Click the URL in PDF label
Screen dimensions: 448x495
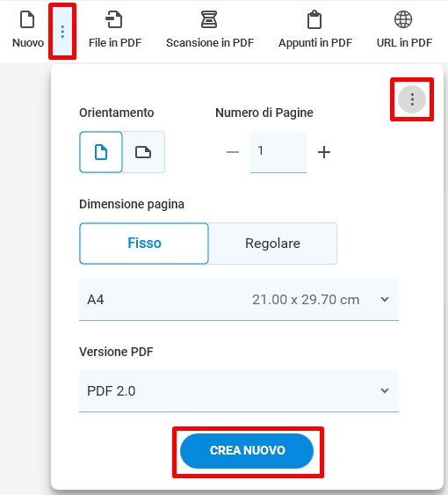tap(404, 43)
